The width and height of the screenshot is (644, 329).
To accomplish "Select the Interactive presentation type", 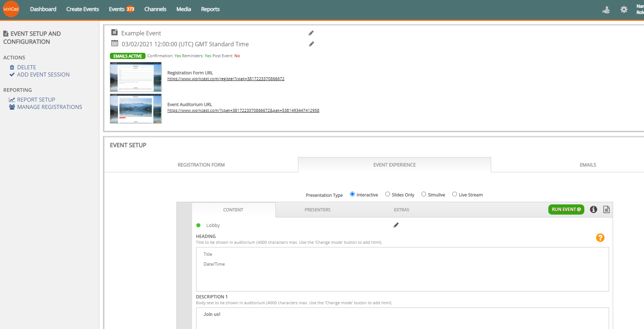I will click(x=352, y=194).
